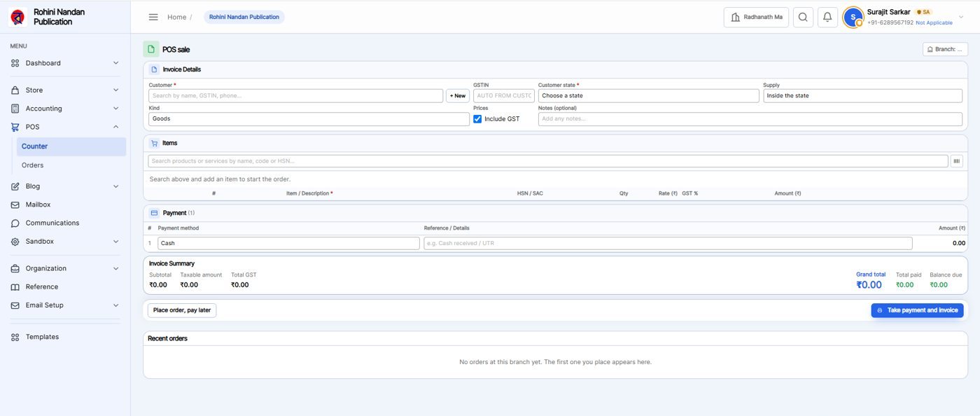Focus the Customer search field

point(295,96)
